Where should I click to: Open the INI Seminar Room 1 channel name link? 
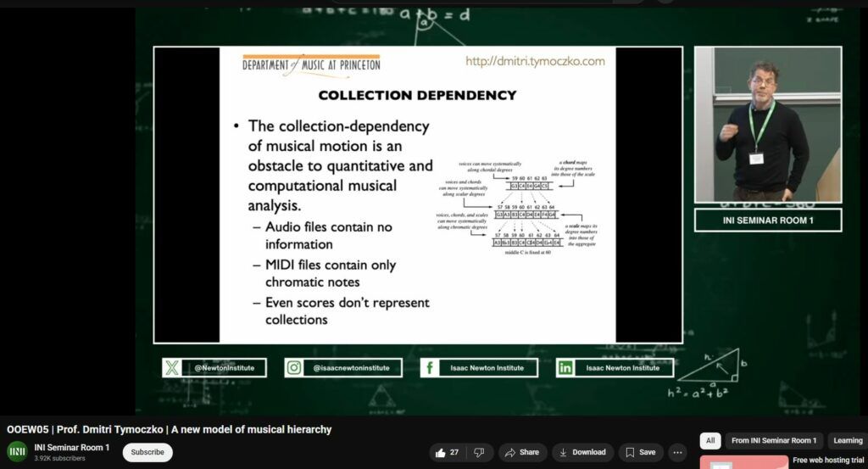[x=72, y=447]
